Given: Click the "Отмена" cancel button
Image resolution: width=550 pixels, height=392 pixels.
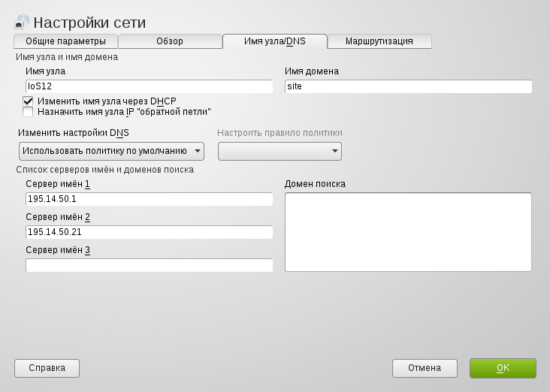Looking at the screenshot, I should click(425, 368).
